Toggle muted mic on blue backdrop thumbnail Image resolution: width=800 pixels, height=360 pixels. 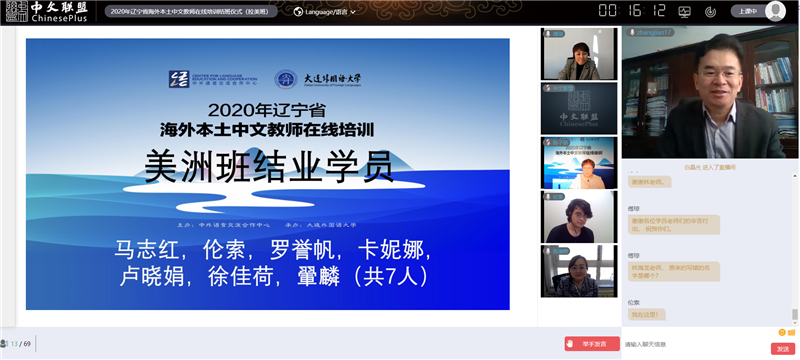point(548,142)
